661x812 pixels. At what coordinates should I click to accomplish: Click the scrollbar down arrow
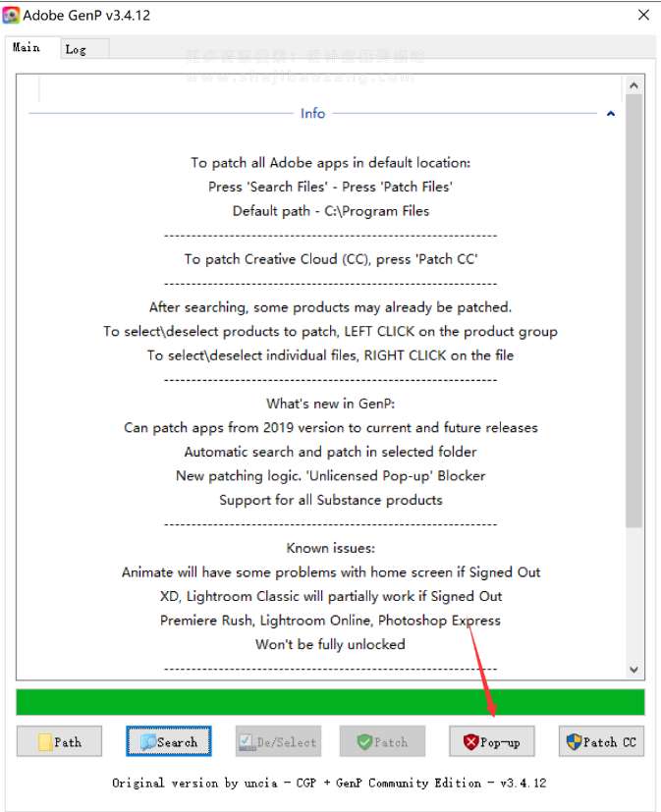pos(633,670)
